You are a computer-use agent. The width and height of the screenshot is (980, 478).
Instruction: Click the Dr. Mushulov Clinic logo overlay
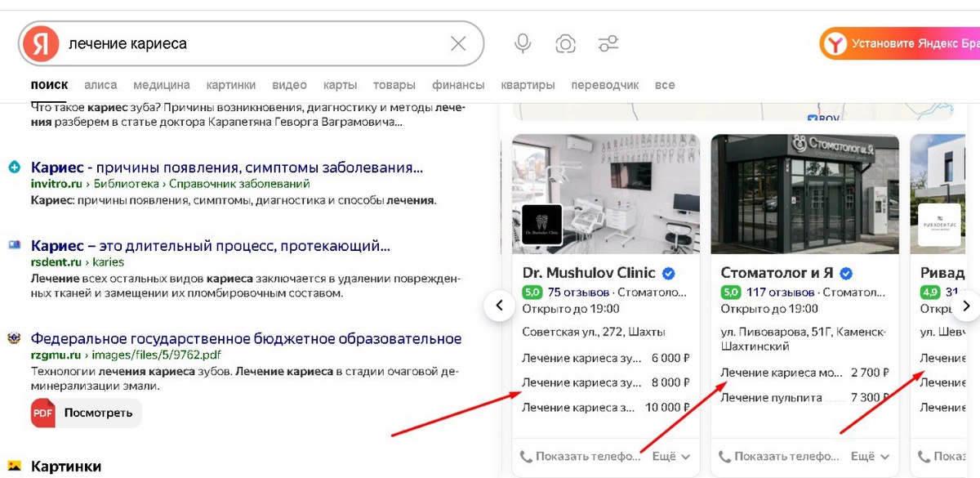pyautogui.click(x=542, y=225)
